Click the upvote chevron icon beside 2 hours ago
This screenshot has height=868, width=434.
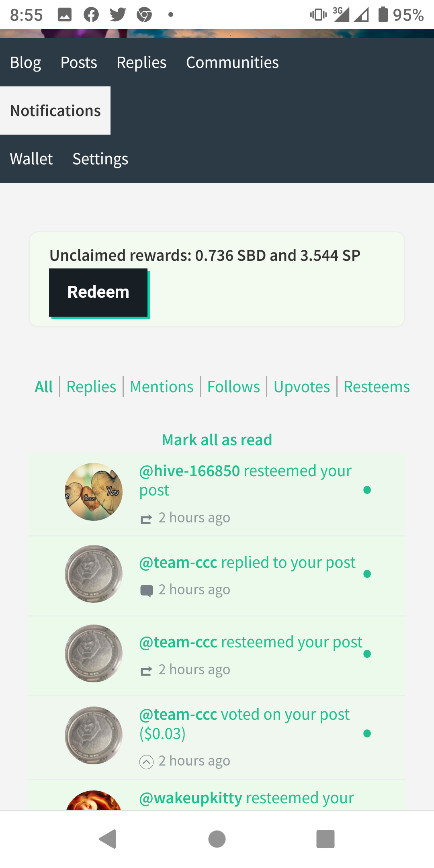(x=146, y=762)
